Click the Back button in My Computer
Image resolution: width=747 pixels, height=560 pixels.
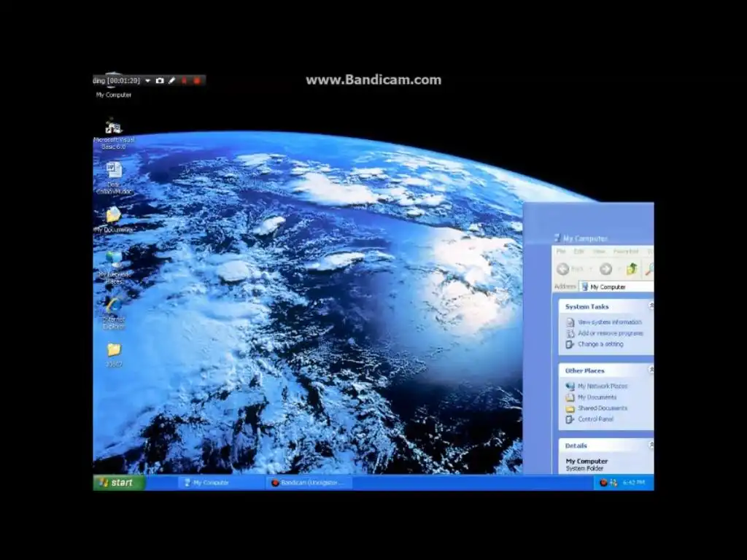point(570,269)
